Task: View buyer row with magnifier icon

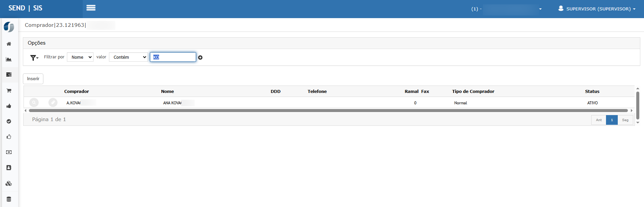Action: (x=34, y=103)
